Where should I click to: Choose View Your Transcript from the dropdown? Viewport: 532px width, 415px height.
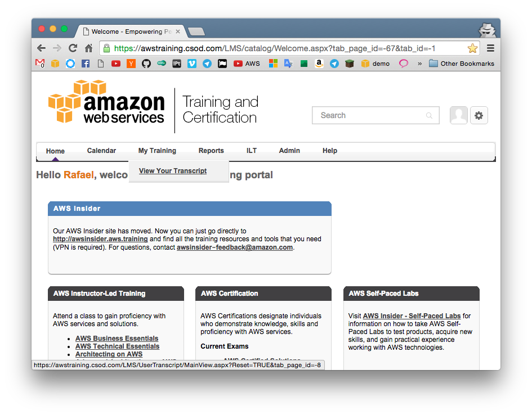pos(173,171)
